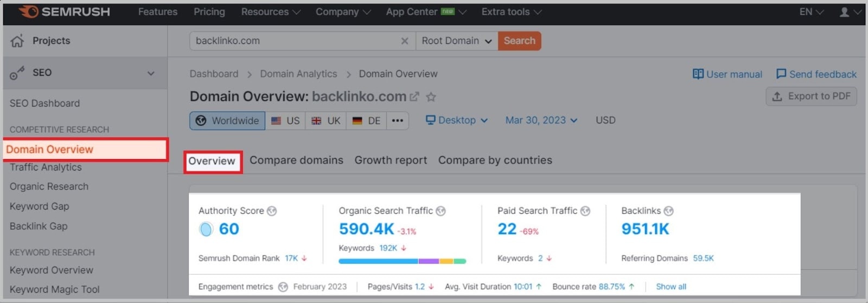Open Keyword Gap in sidebar

(39, 206)
